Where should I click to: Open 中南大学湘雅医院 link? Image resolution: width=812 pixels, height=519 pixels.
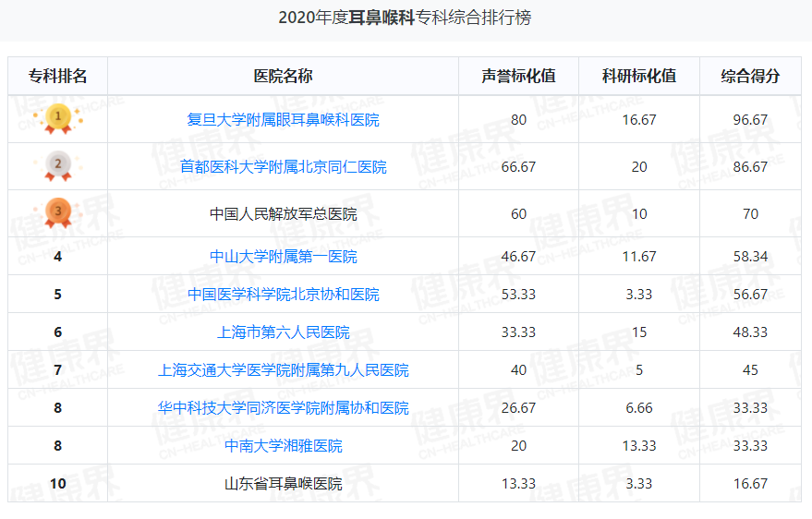pos(283,445)
